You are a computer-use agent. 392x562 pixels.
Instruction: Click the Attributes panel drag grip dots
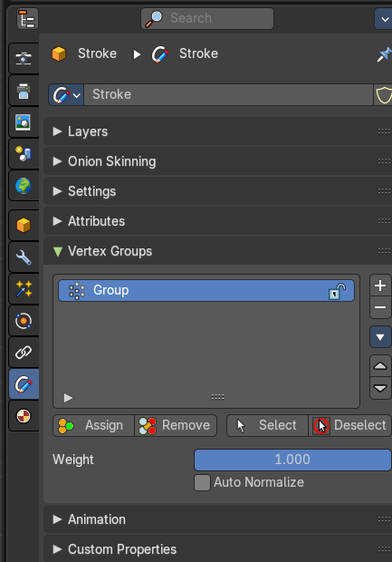[x=384, y=221]
